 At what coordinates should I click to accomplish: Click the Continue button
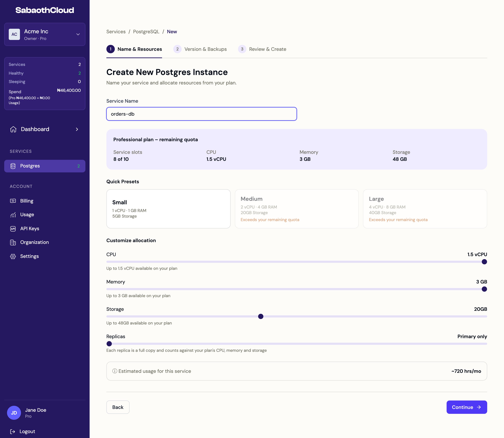click(x=467, y=407)
